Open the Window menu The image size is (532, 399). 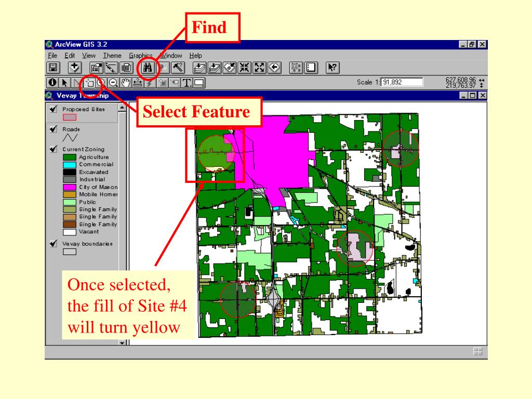(171, 55)
